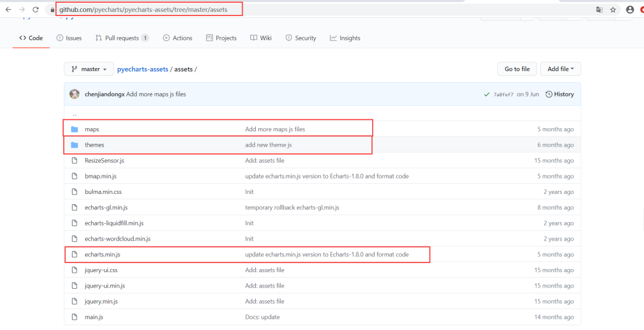Open commit History link
The width and height of the screenshot is (644, 330).
pos(559,94)
